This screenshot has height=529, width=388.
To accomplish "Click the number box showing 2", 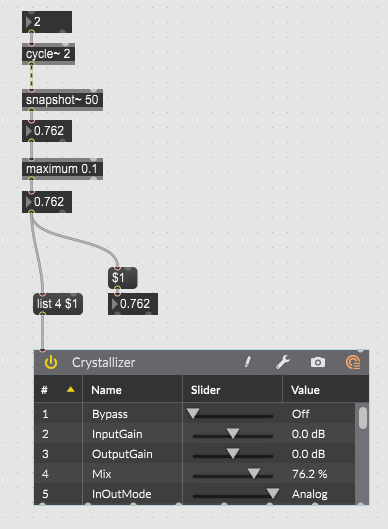I will (47, 22).
